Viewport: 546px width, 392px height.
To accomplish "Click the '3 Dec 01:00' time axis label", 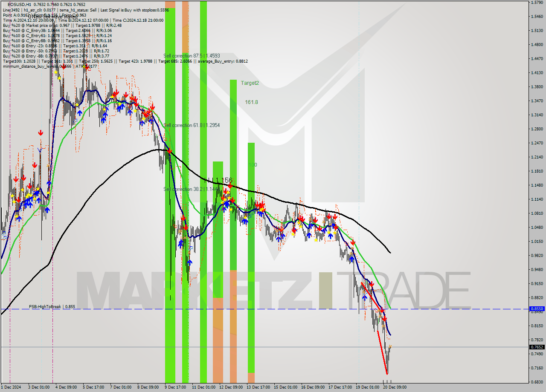I will tap(38, 387).
